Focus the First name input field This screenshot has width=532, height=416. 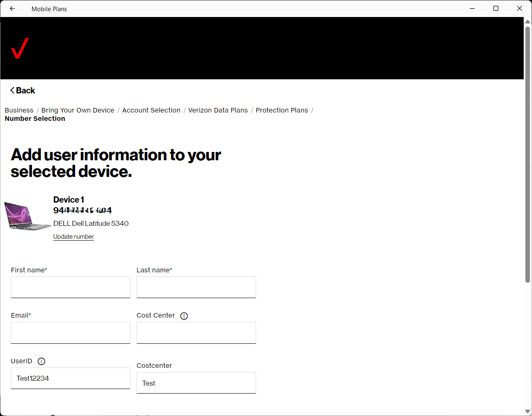[71, 287]
